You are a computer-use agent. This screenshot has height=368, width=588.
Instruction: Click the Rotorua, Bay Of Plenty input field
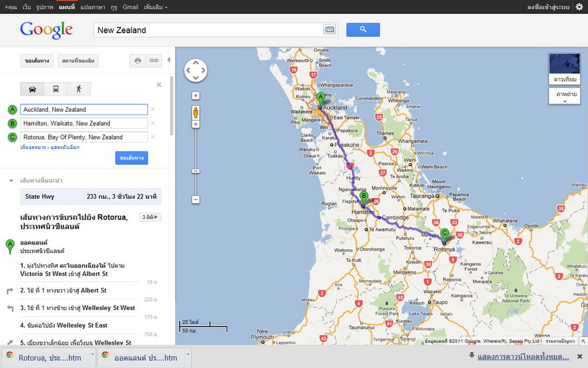[84, 137]
